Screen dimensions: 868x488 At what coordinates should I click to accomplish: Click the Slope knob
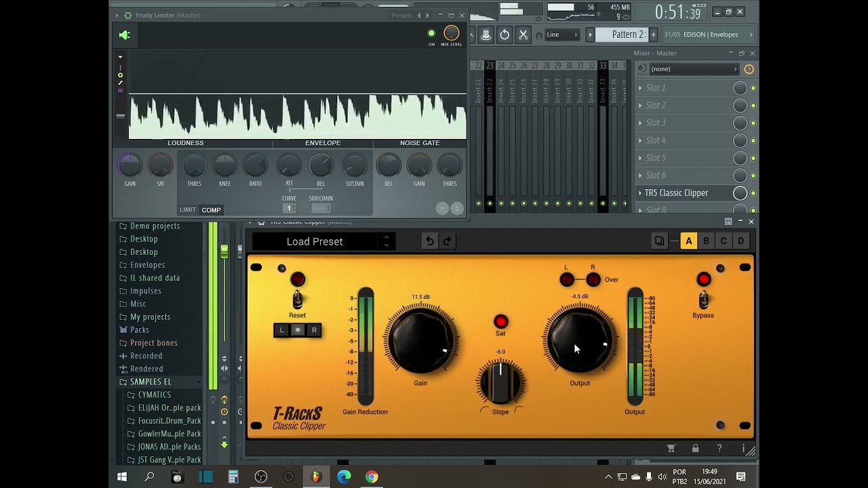click(x=500, y=382)
